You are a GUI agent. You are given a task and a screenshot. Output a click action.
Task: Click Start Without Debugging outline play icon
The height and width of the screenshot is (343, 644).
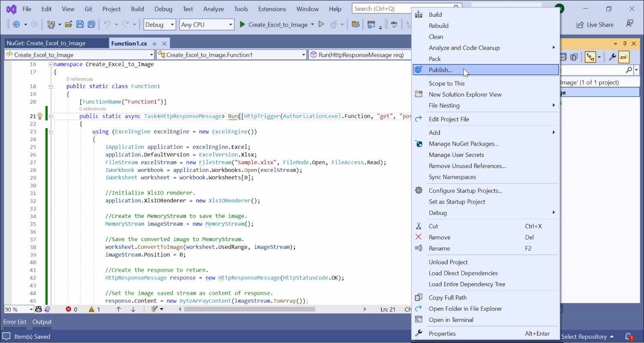coord(321,24)
